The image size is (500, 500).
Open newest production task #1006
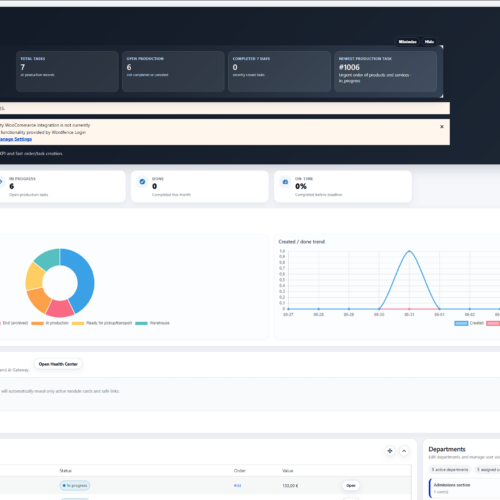385,71
